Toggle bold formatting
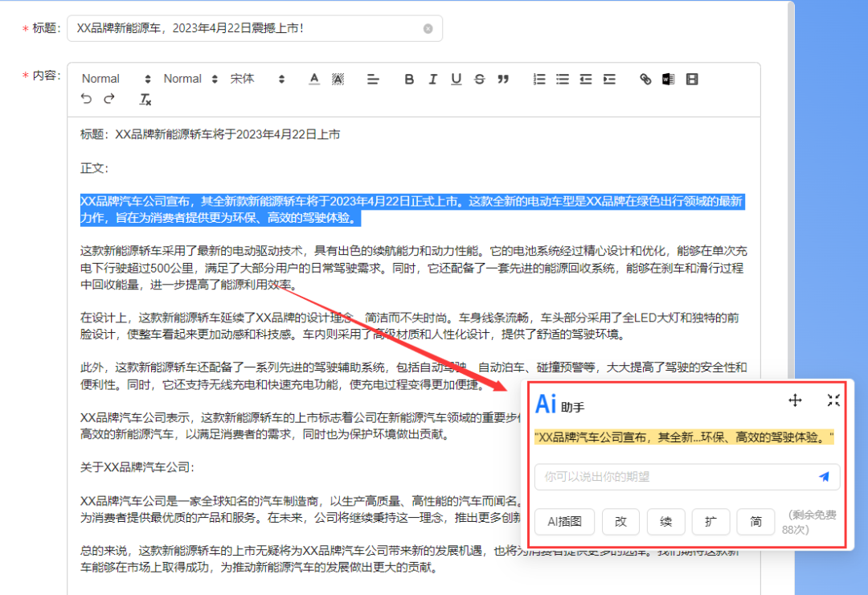This screenshot has height=595, width=868. pos(409,80)
